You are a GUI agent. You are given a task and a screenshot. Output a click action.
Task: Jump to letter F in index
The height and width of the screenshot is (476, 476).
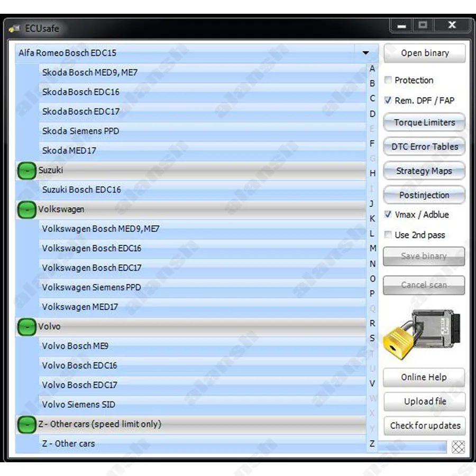[x=372, y=143]
